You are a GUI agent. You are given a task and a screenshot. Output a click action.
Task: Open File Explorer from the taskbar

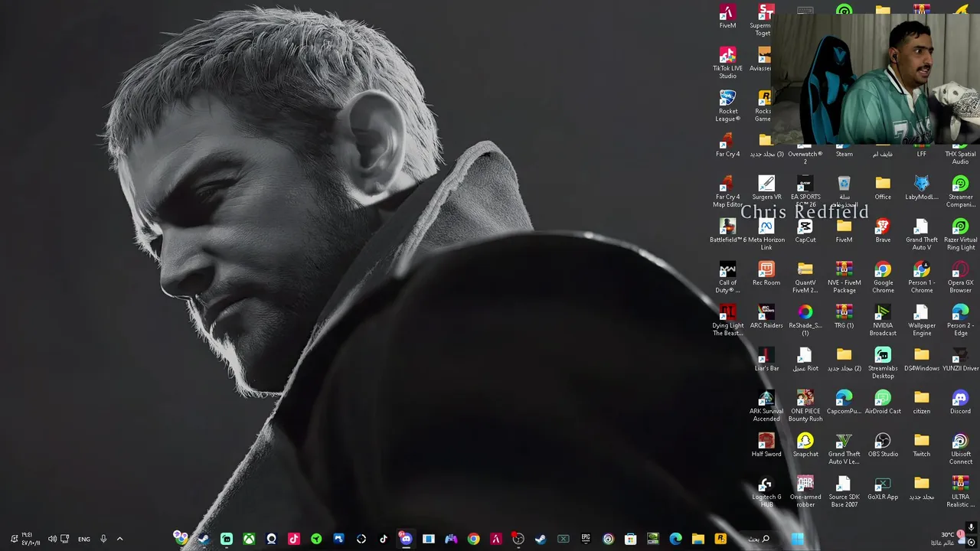click(698, 539)
